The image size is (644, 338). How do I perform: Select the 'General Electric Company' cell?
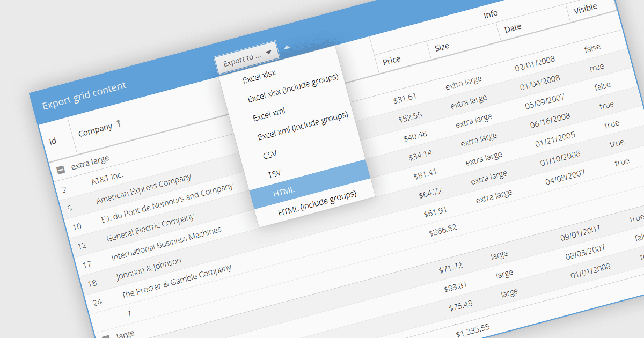150,229
